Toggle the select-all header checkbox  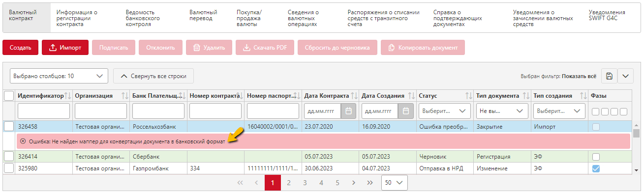(x=9, y=96)
